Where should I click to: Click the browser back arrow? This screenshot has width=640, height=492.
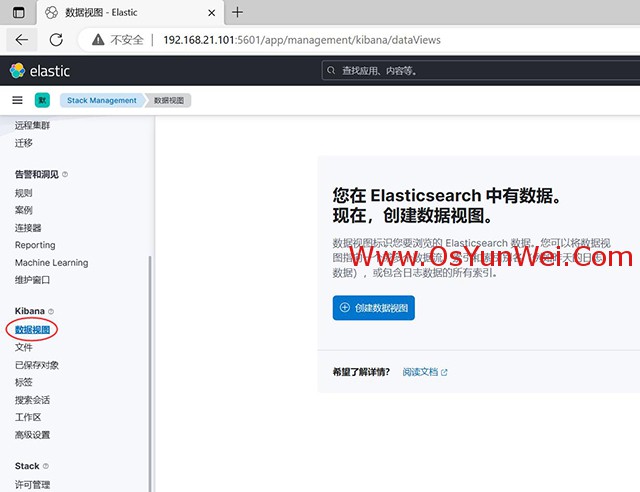pyautogui.click(x=22, y=40)
